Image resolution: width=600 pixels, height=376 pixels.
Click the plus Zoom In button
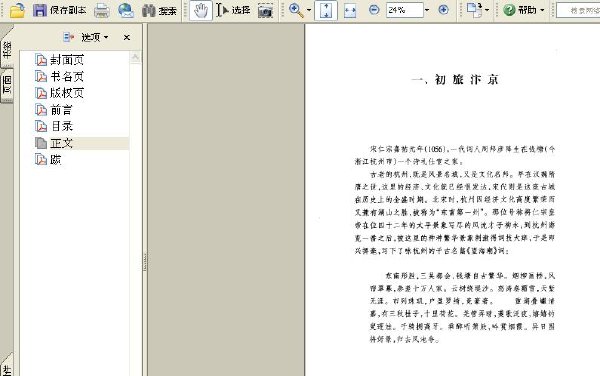point(443,10)
